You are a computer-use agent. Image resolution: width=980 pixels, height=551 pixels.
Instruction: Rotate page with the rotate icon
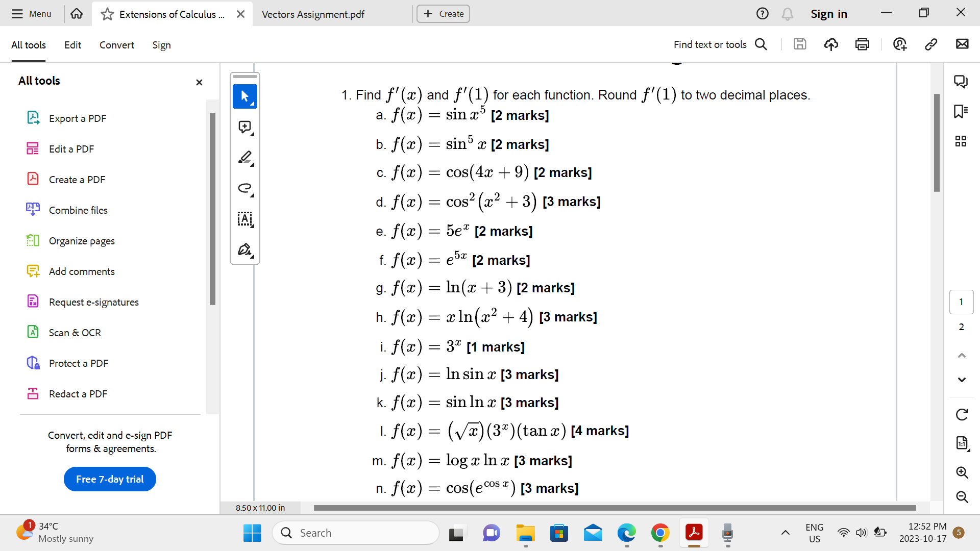pos(962,414)
